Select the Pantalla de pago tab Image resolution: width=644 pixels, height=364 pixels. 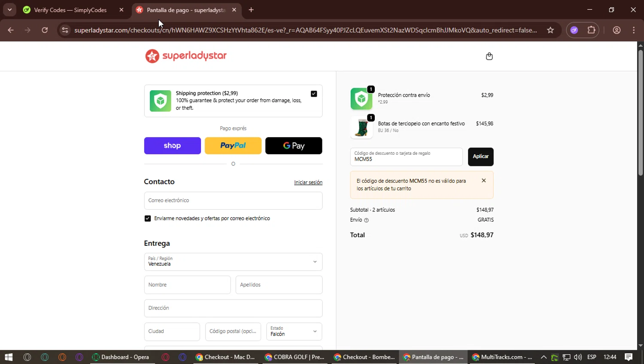[185, 10]
